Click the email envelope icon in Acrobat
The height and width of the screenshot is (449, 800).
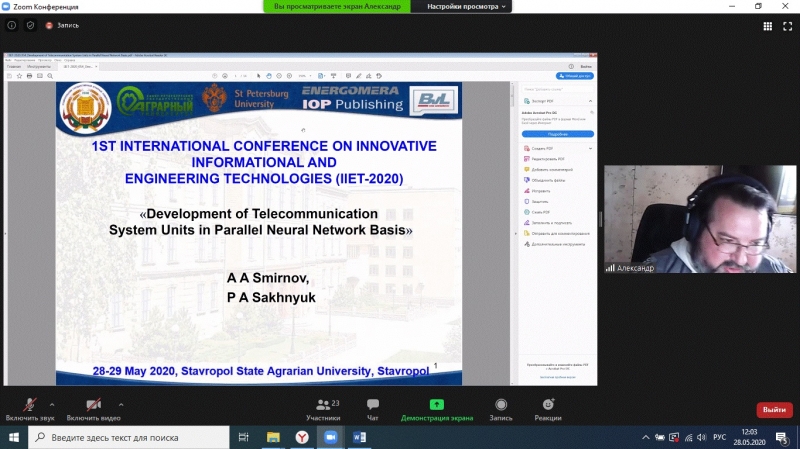(40, 76)
